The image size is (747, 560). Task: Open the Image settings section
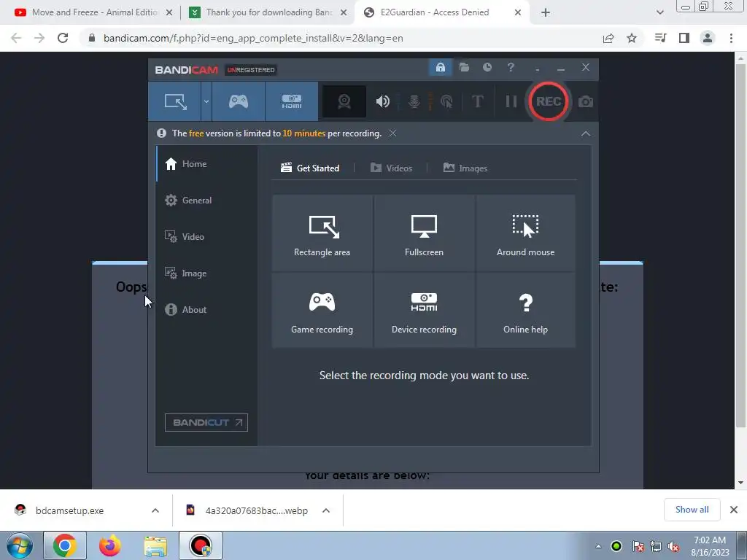coord(206,273)
